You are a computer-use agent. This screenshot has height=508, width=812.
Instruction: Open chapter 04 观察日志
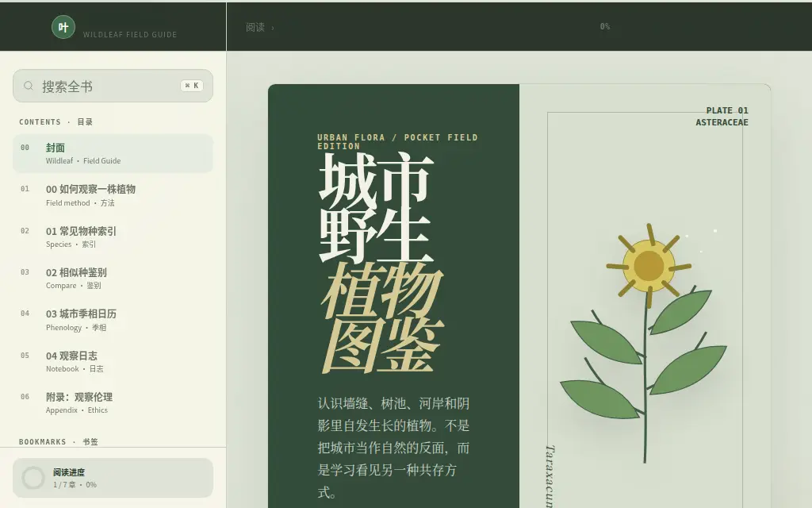pyautogui.click(x=113, y=362)
